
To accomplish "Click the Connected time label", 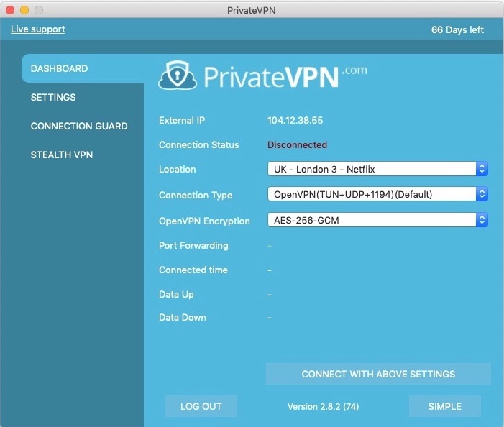I will 193,270.
